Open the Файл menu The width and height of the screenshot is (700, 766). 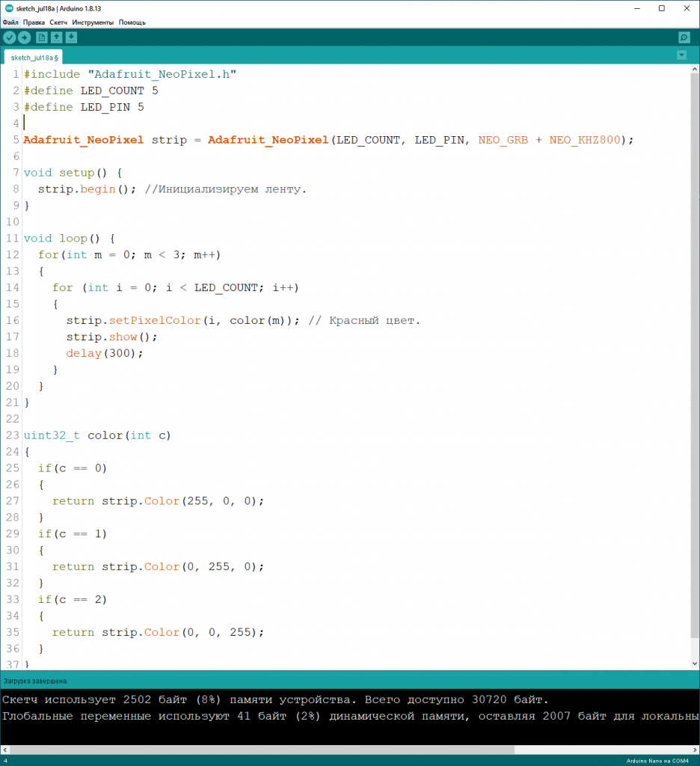10,22
